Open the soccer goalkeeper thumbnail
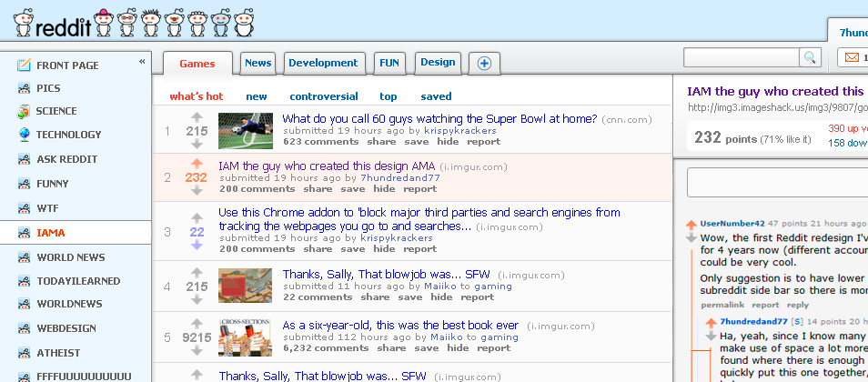Image resolution: width=868 pixels, height=382 pixels. (246, 131)
